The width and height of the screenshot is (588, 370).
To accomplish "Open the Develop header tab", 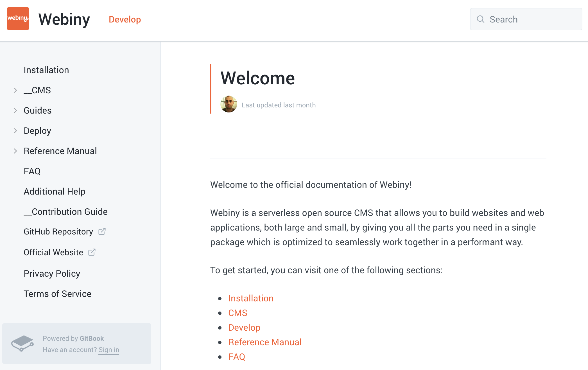I will 125,19.
